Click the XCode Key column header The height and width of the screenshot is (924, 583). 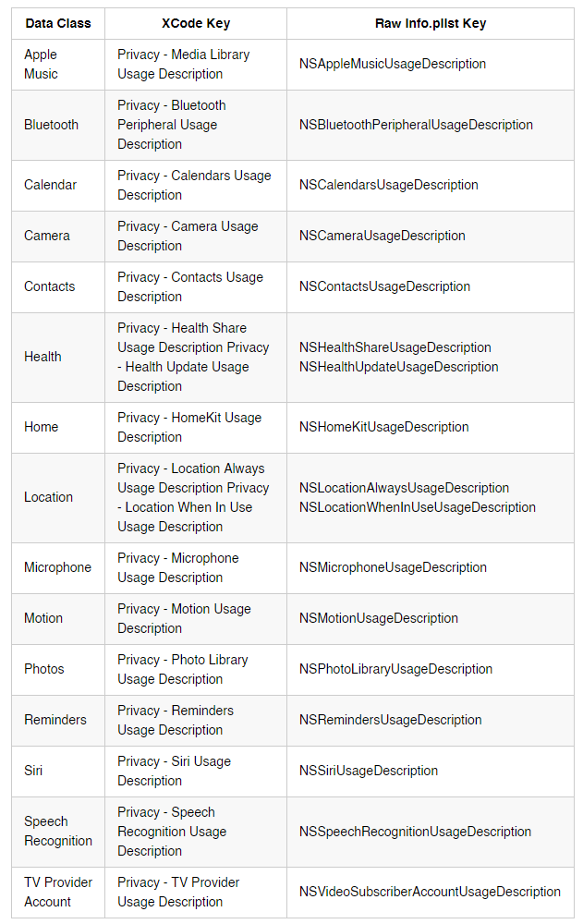pyautogui.click(x=196, y=24)
